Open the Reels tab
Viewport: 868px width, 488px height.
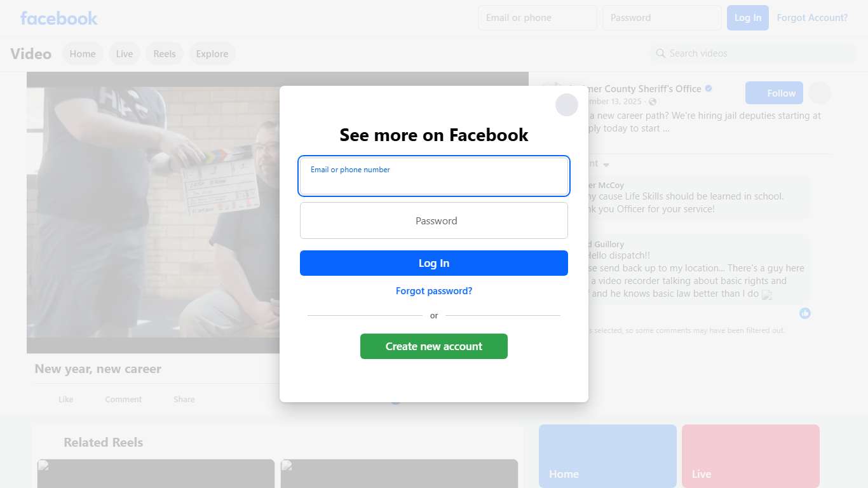[165, 54]
